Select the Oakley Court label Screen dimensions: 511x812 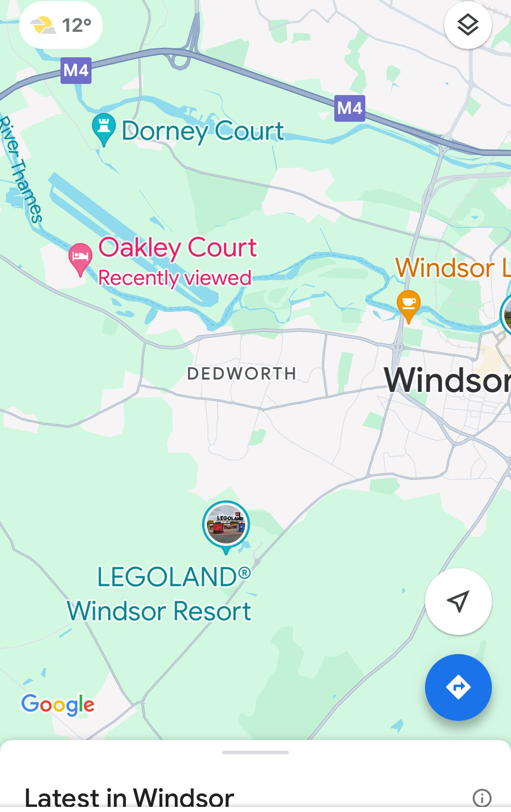(177, 247)
